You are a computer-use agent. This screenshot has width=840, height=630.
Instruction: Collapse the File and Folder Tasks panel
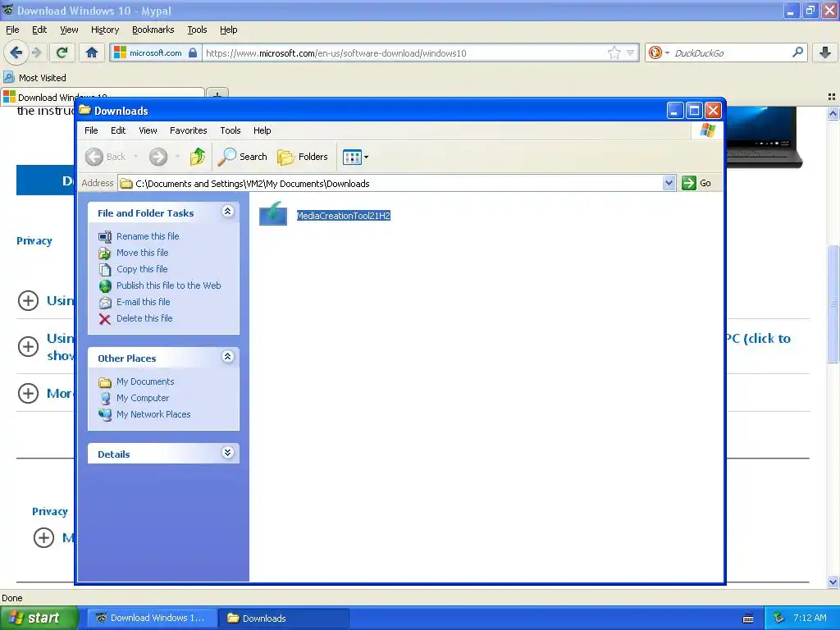(x=228, y=211)
